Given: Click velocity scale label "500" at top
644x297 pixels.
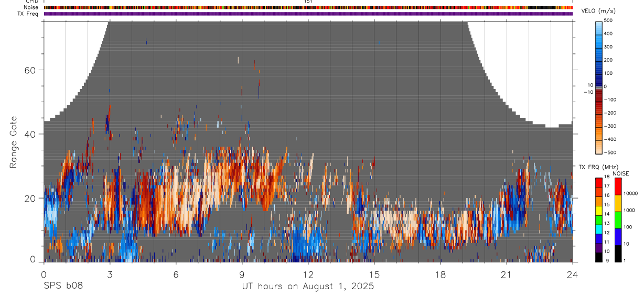Looking at the screenshot, I should click(x=609, y=20).
